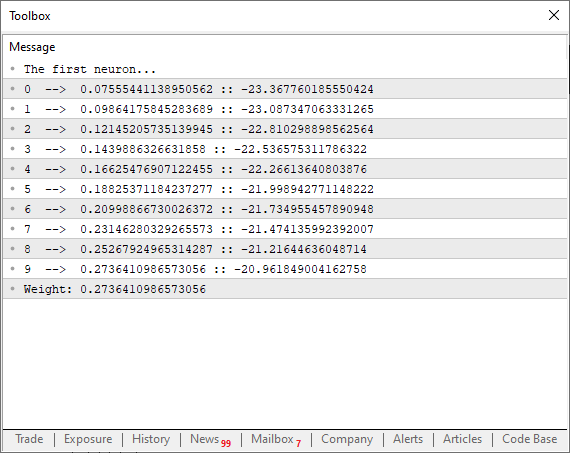Click the Toolbox title label

click(30, 16)
